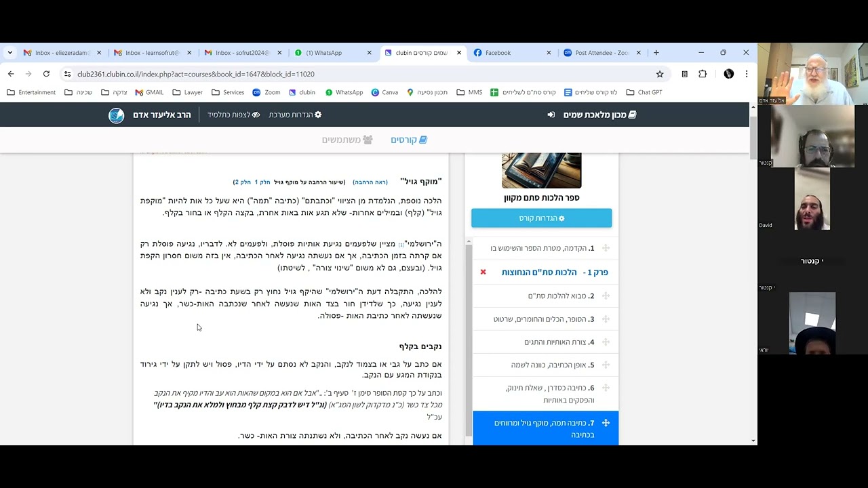The height and width of the screenshot is (488, 868).
Task: Open the קורס סת"ם לשליחים bookmark
Action: tap(523, 92)
